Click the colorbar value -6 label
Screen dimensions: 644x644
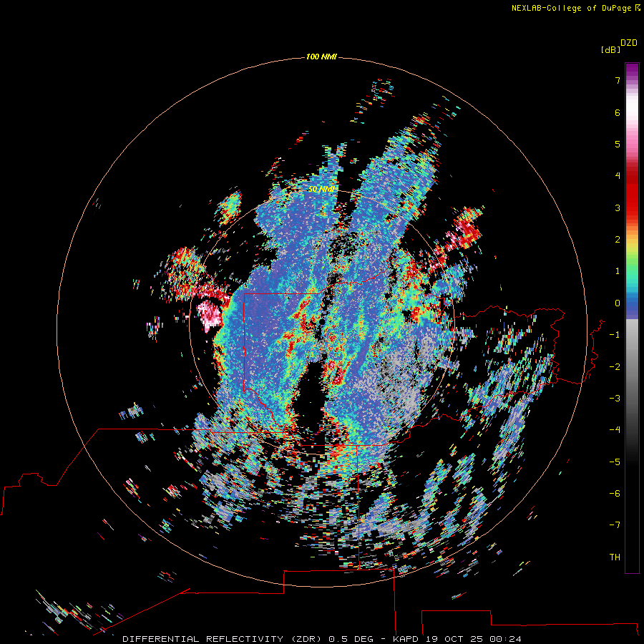coord(615,494)
